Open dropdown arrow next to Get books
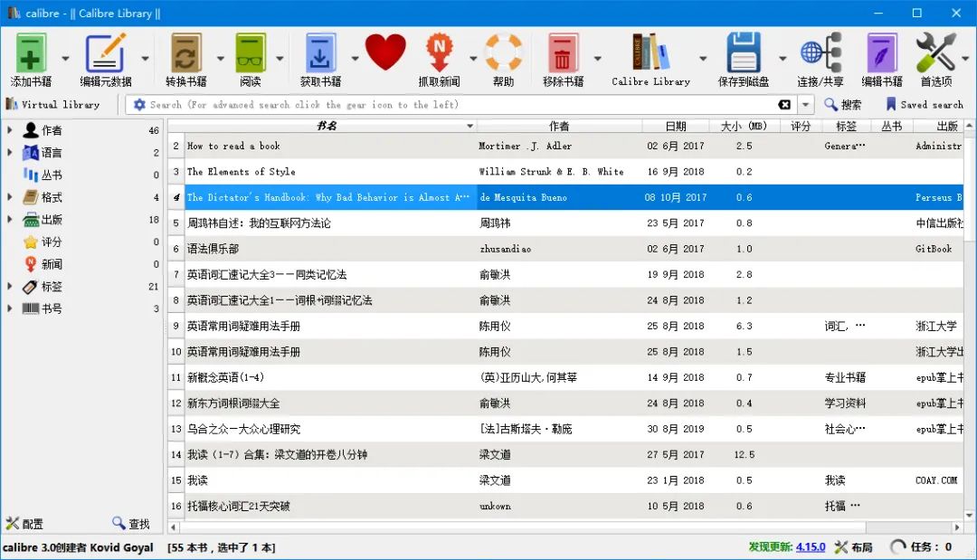 [356, 59]
